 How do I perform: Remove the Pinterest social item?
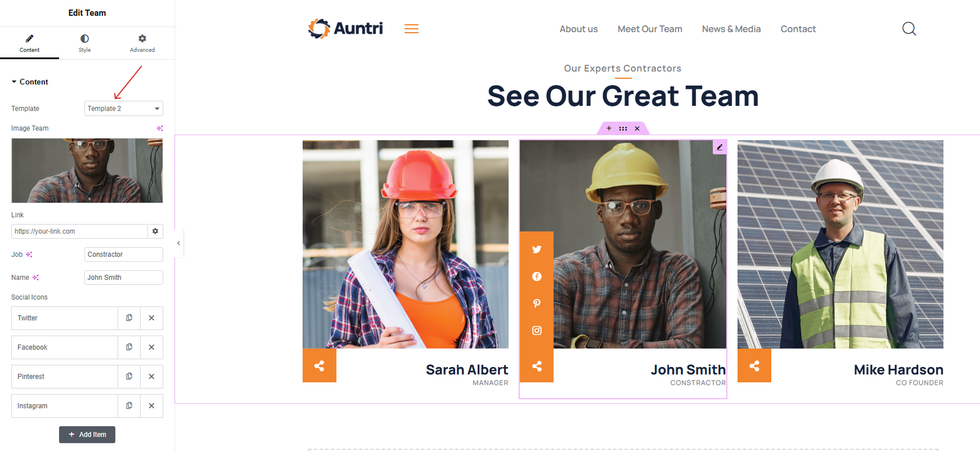coord(151,377)
